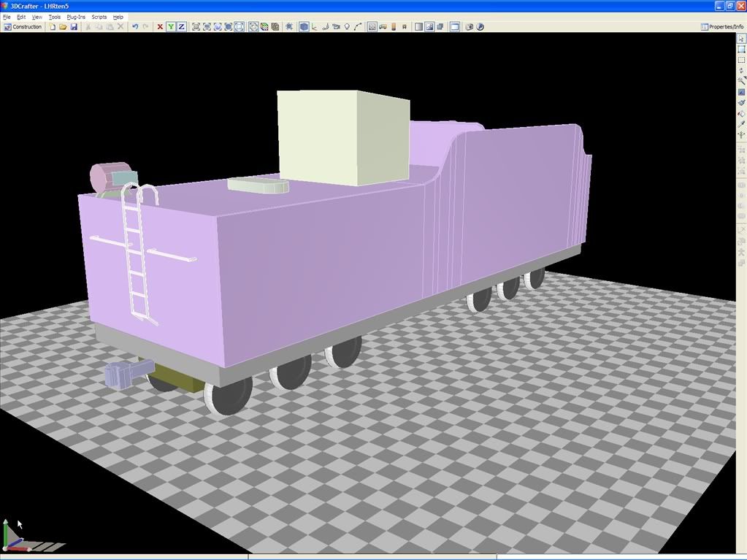Screen dimensions: 747x560
Task: Open the Plug-Ins menu
Action: click(76, 17)
